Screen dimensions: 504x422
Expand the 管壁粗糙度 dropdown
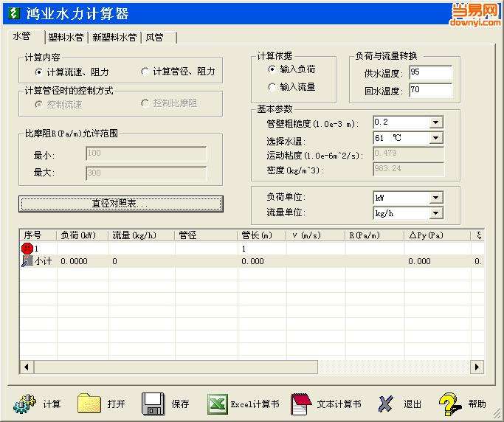tap(436, 122)
